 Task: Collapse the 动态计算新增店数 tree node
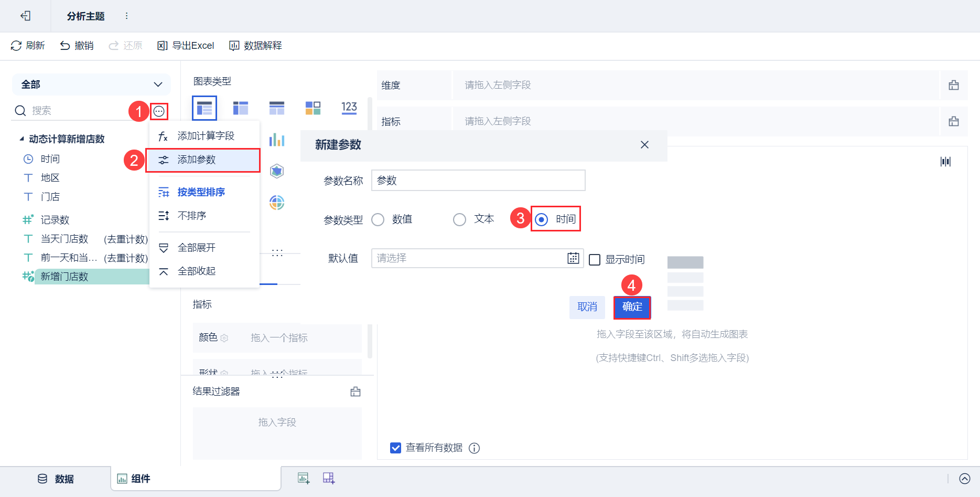click(21, 139)
